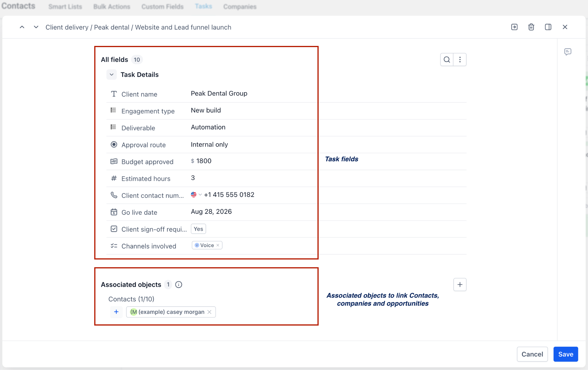Click hash icon beside Estimated hours
Image resolution: width=588 pixels, height=370 pixels.
[114, 178]
